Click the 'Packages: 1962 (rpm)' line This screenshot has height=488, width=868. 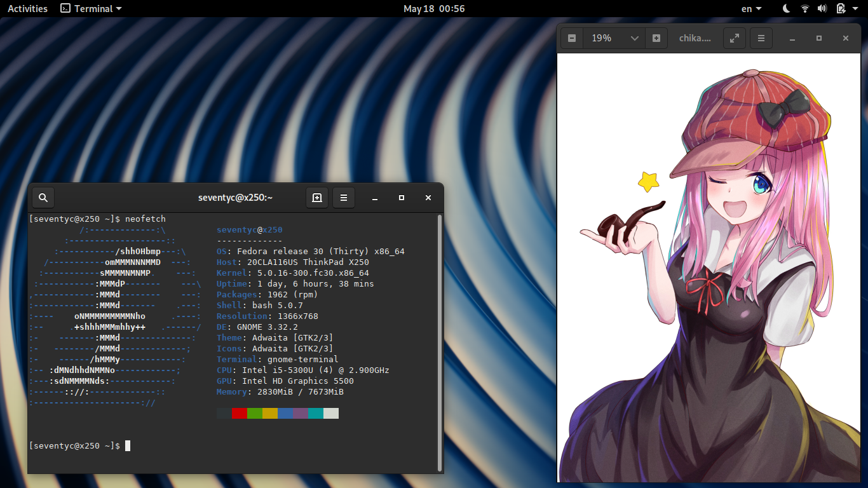pyautogui.click(x=268, y=295)
